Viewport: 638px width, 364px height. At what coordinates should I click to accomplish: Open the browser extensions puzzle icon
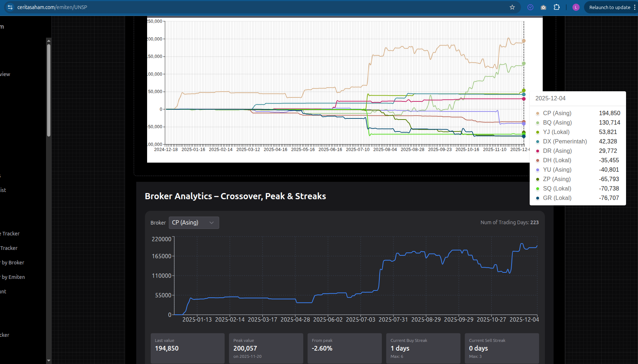(x=557, y=7)
